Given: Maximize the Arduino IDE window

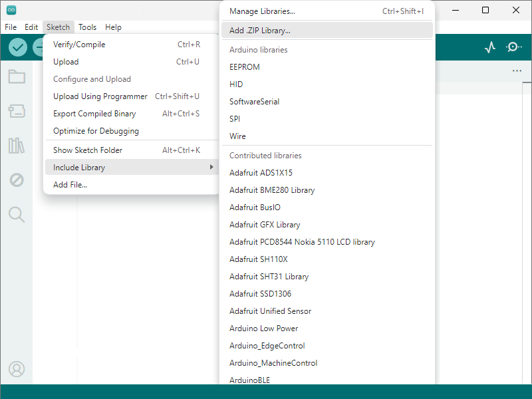Looking at the screenshot, I should (485, 10).
